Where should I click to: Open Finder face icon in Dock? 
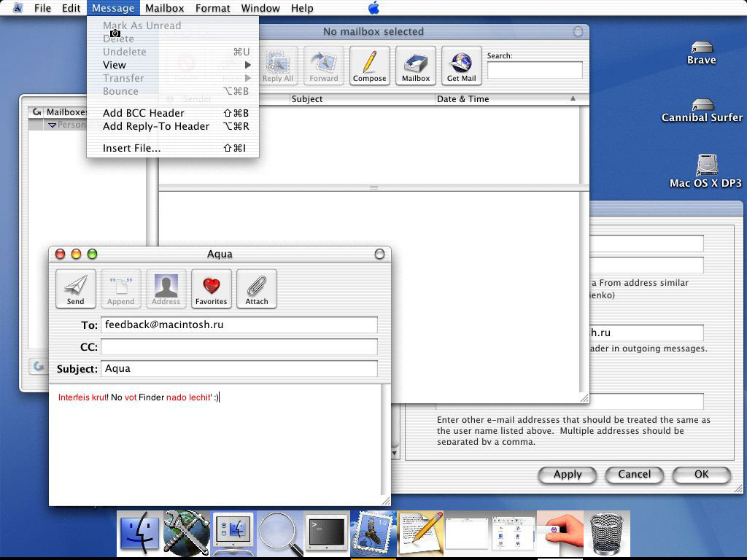click(x=139, y=533)
